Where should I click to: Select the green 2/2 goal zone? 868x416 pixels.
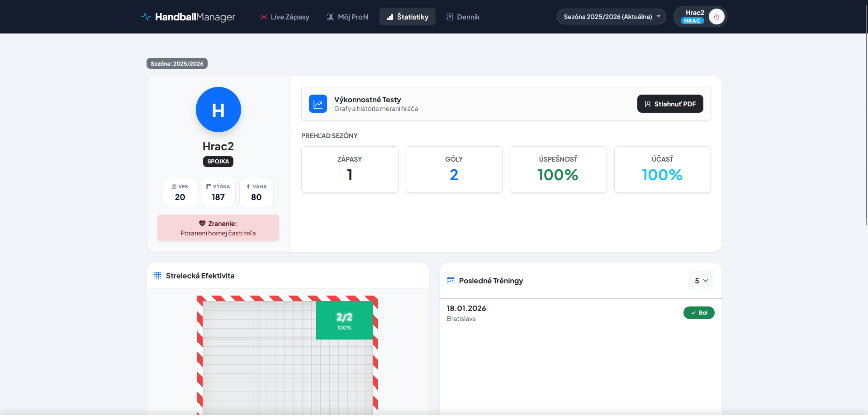point(344,320)
